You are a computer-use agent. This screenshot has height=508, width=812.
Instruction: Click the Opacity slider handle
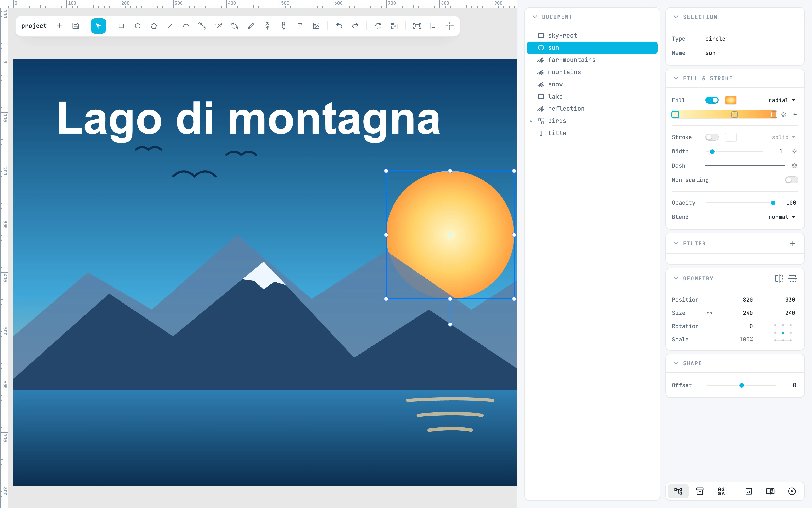(x=773, y=203)
